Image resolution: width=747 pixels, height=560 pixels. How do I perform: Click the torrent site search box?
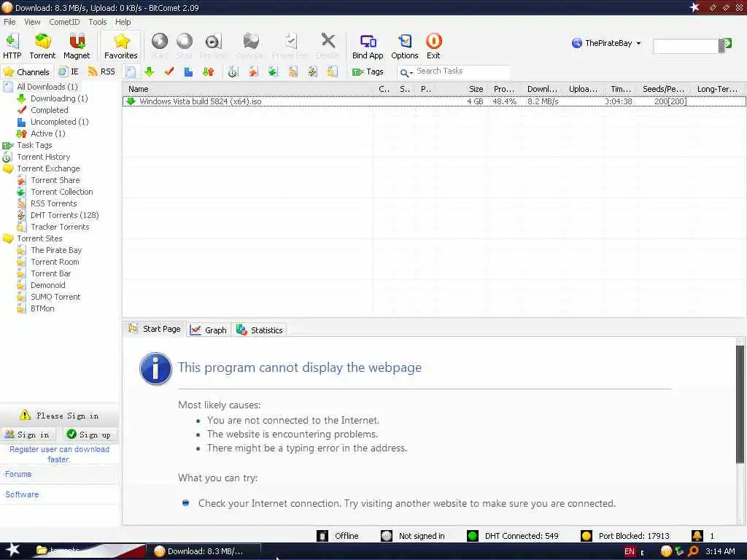[x=686, y=46]
